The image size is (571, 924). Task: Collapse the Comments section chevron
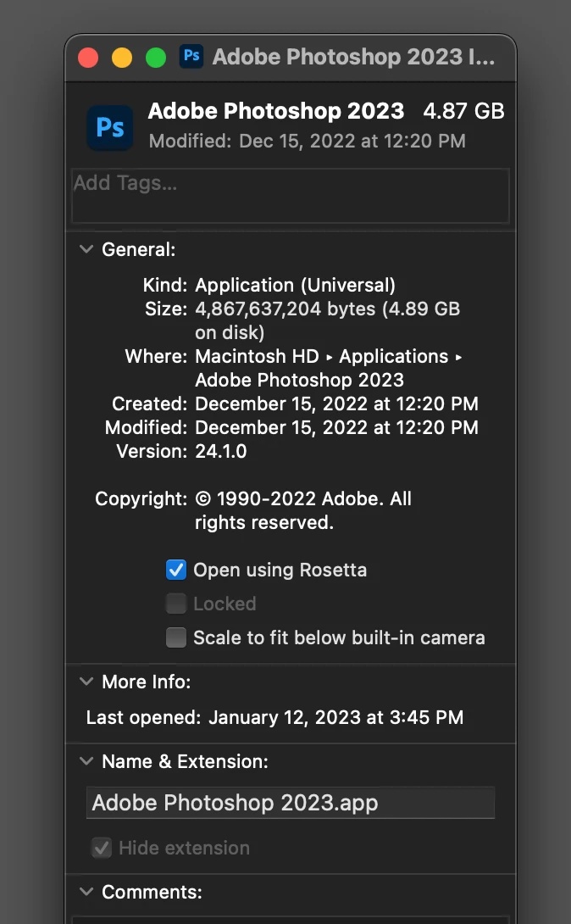tap(86, 892)
